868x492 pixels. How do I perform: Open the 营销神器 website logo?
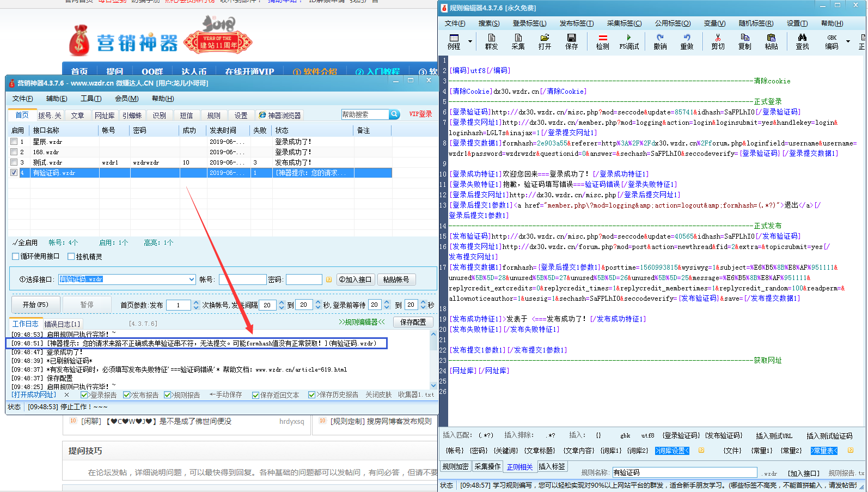[x=124, y=41]
